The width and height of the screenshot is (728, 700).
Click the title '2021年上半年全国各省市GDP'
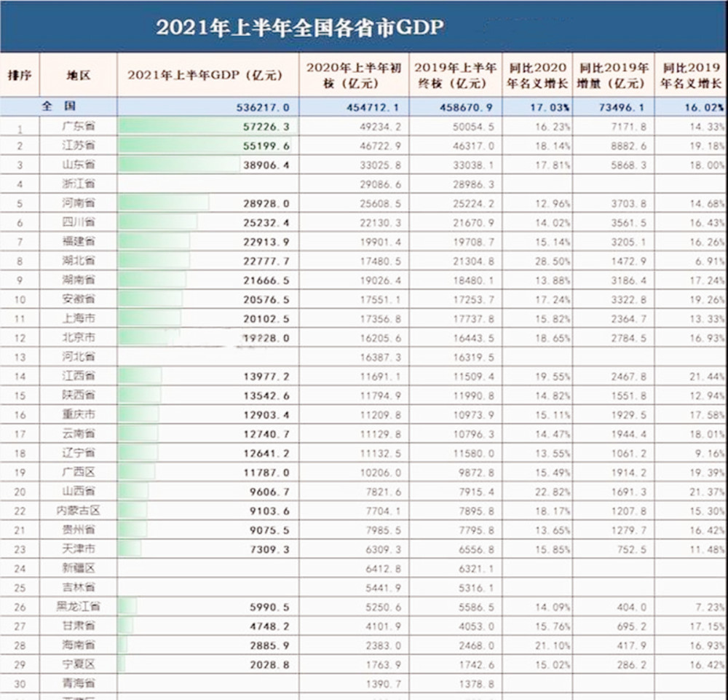point(300,27)
